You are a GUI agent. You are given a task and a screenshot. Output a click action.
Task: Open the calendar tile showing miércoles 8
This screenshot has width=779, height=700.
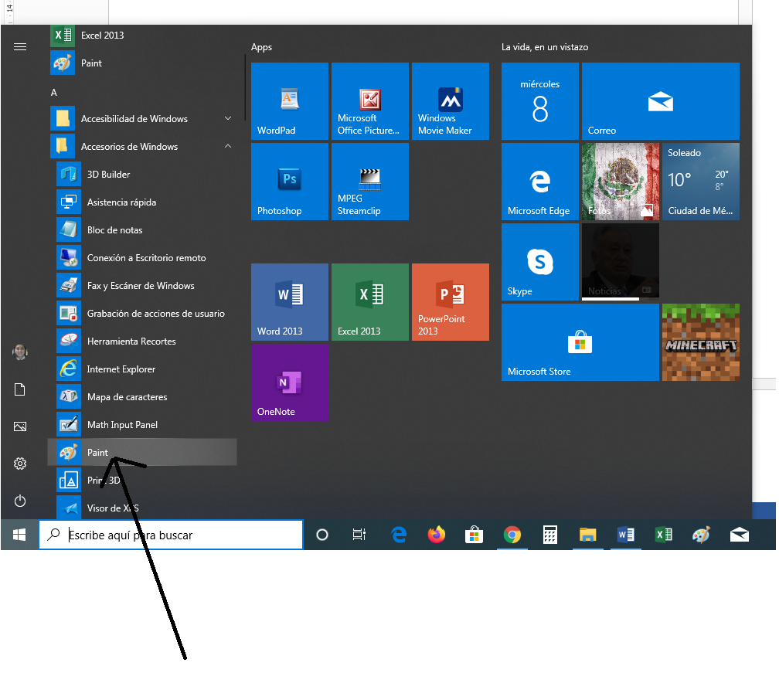point(540,101)
